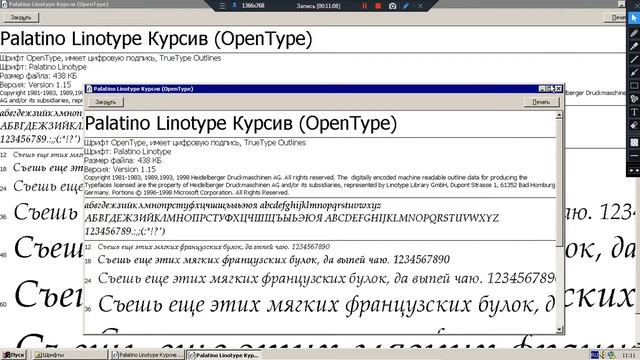Switch to active Palatino Linotype Кур... taskbar item

pyautogui.click(x=224, y=355)
